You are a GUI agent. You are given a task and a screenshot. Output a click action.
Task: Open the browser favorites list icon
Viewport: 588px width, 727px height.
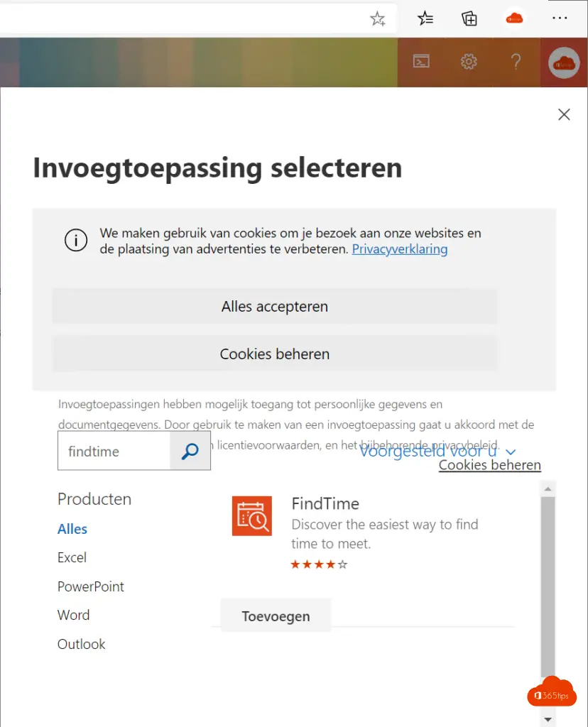(x=425, y=19)
